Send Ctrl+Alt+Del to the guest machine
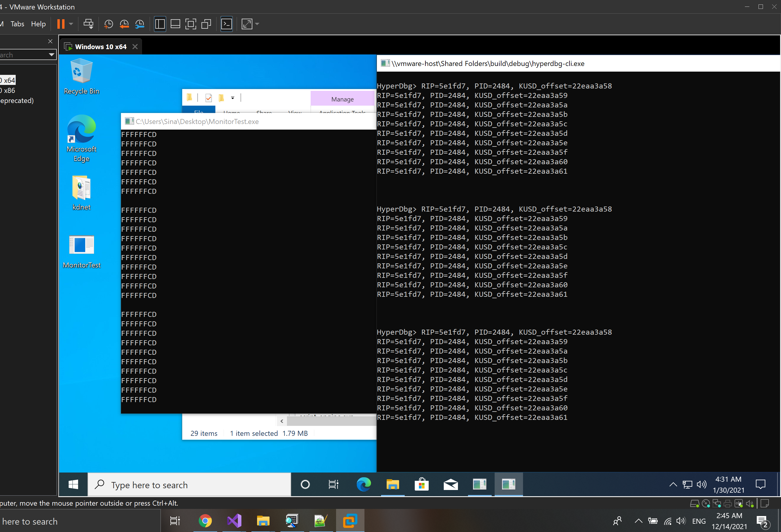Image resolution: width=781 pixels, height=532 pixels. pos(88,24)
